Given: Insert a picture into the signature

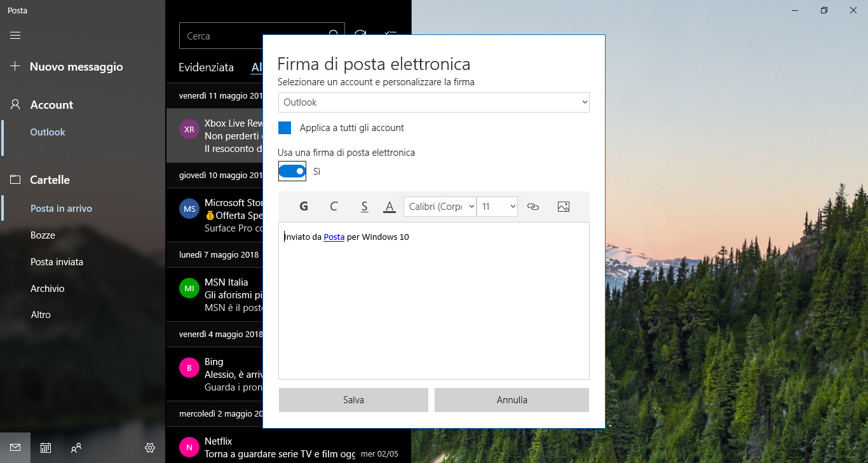Looking at the screenshot, I should (563, 206).
